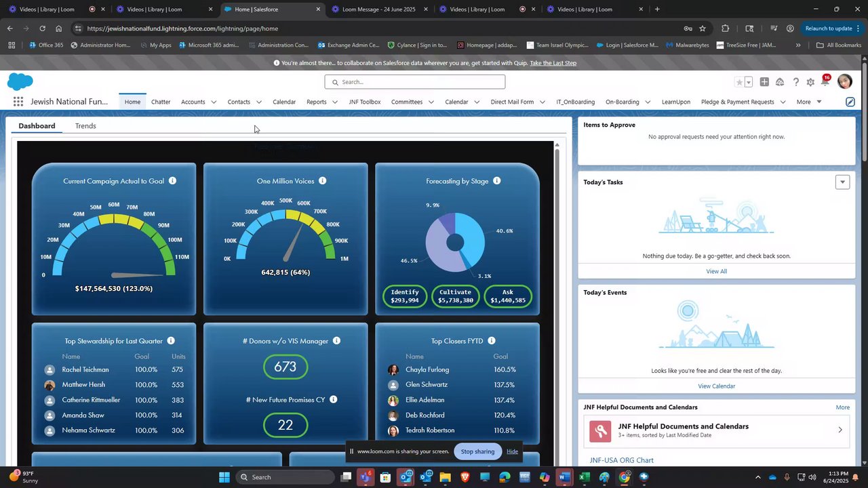Image resolution: width=868 pixels, height=488 pixels.
Task: Go to browser home page icon
Action: point(59,28)
